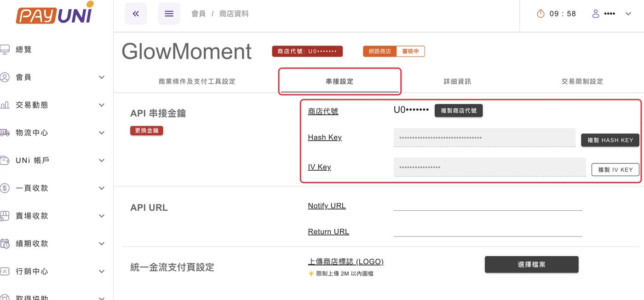This screenshot has height=300, width=644.
Task: Click the 網路商店 orange tag
Action: click(x=379, y=51)
